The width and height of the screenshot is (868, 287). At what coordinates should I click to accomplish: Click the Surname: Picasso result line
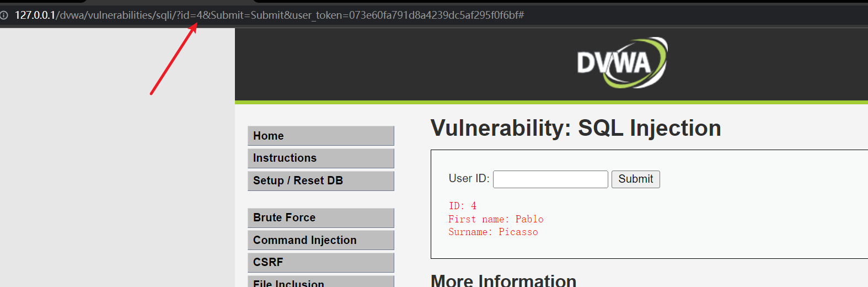tap(493, 232)
